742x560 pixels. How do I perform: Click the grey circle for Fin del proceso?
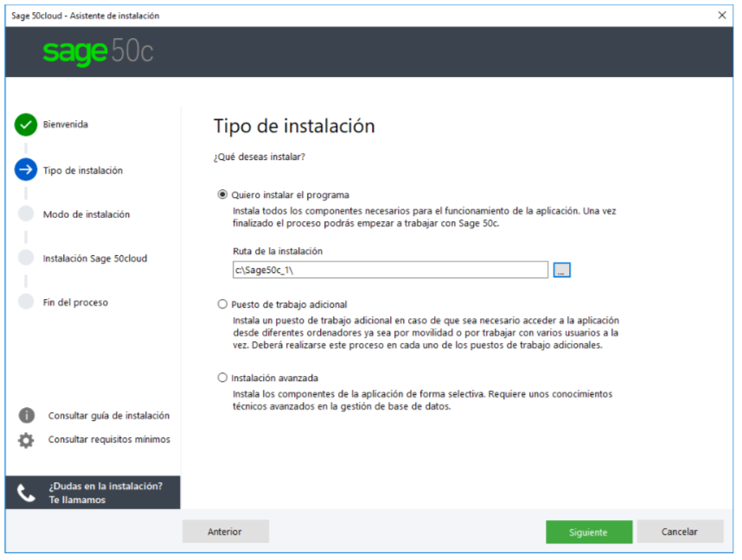(26, 302)
